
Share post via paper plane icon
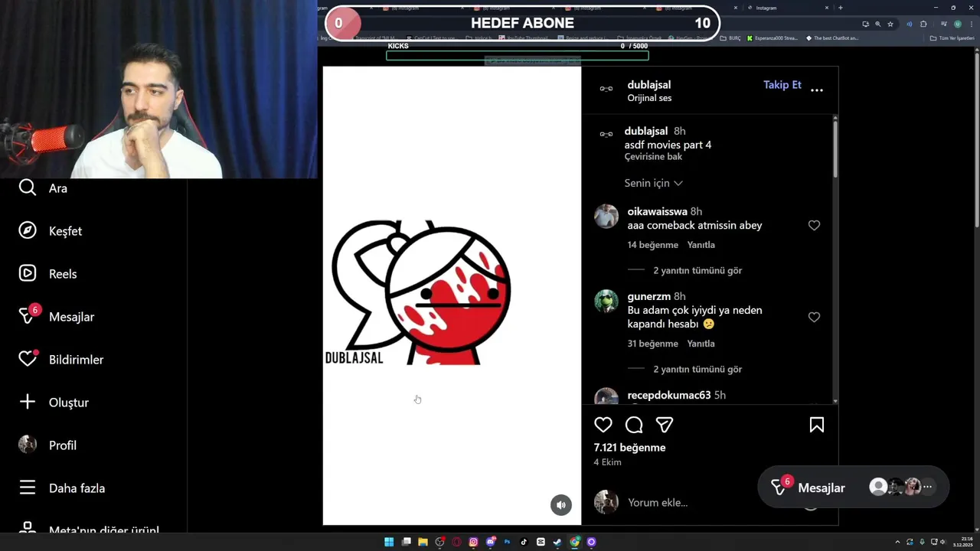click(665, 425)
